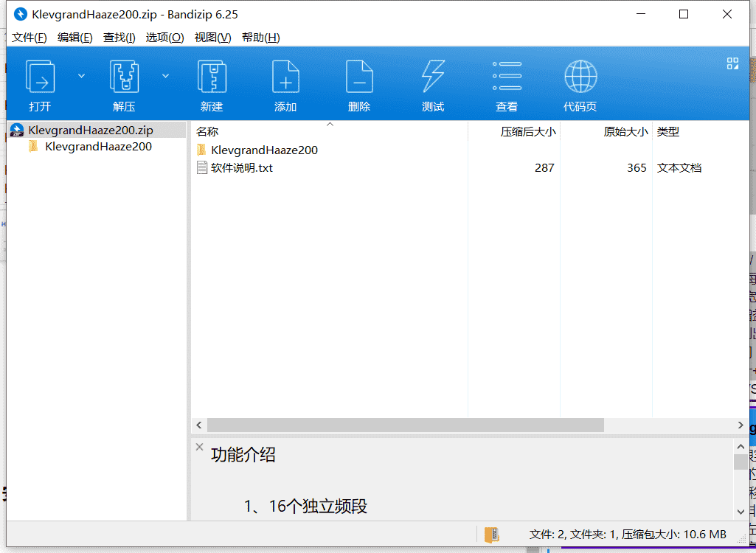The width and height of the screenshot is (756, 553).
Task: Click the New archive (新建) icon
Action: coord(212,76)
